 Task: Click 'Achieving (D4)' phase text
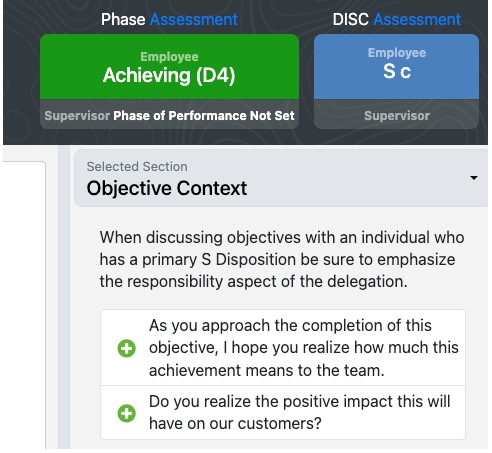[169, 75]
